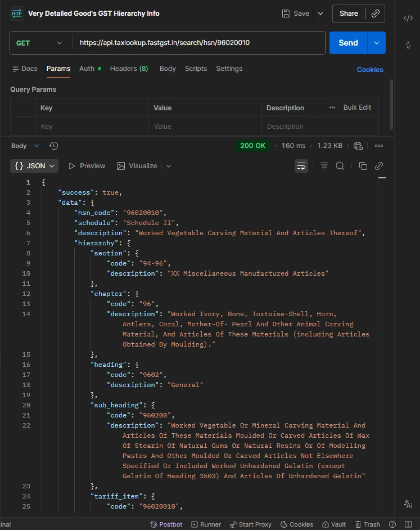Click "Schedule II" value in response
This screenshot has width=420, height=530.
(149, 223)
